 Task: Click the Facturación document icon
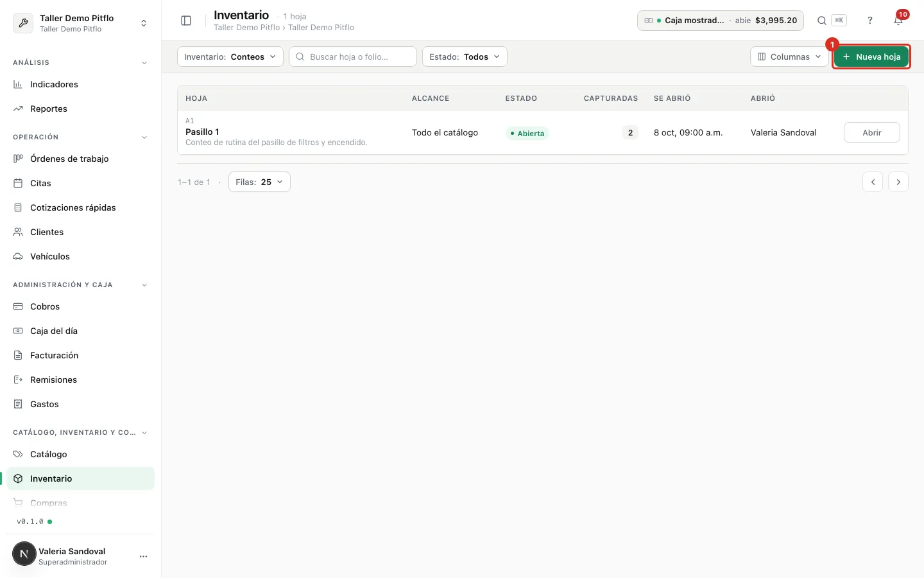pos(18,355)
